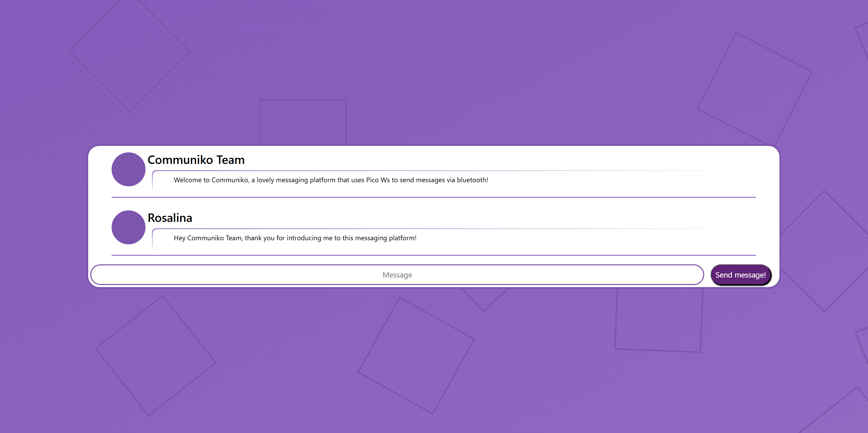
Task: Click the tilted square outline at bottom-center background
Action: tap(416, 355)
